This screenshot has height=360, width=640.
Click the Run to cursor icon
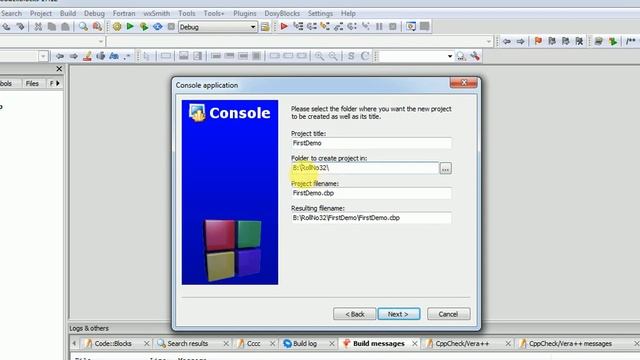click(298, 27)
